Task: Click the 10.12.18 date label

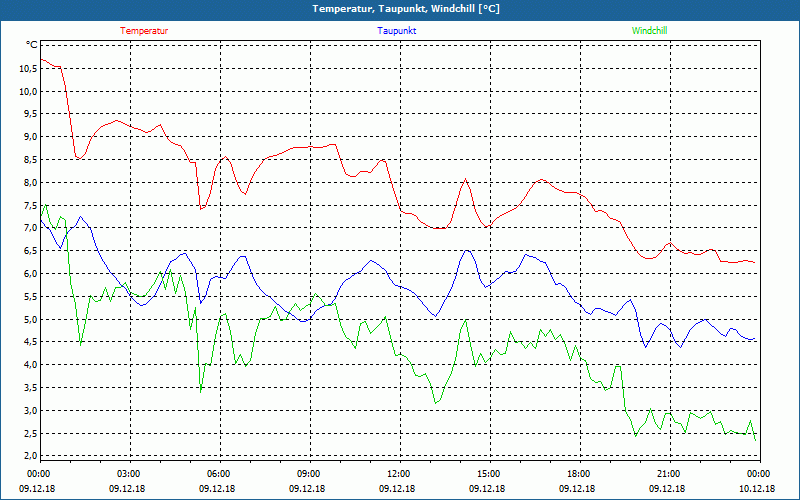Action: [x=757, y=489]
